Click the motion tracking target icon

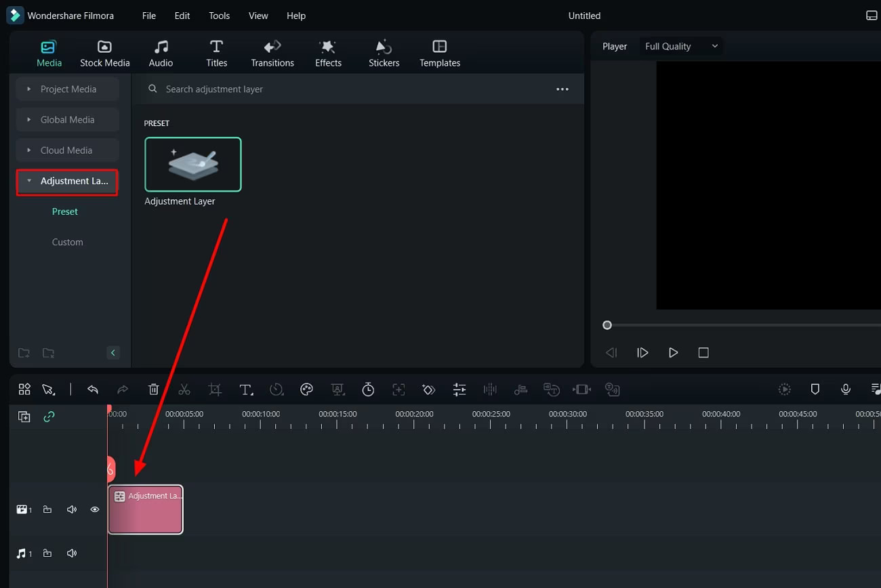tap(398, 389)
